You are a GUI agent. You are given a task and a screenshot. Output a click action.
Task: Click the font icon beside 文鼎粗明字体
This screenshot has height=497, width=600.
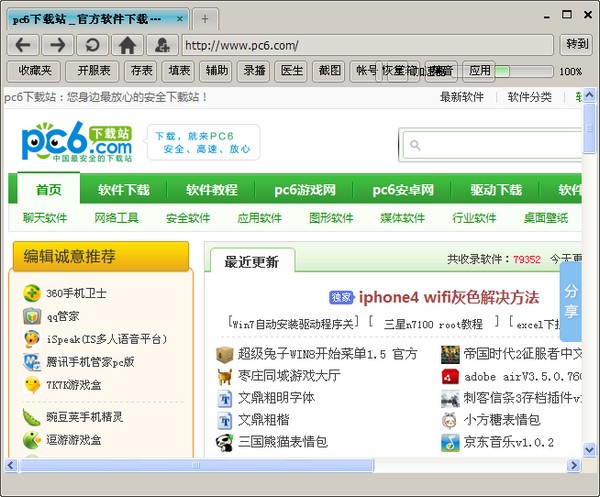pyautogui.click(x=225, y=398)
